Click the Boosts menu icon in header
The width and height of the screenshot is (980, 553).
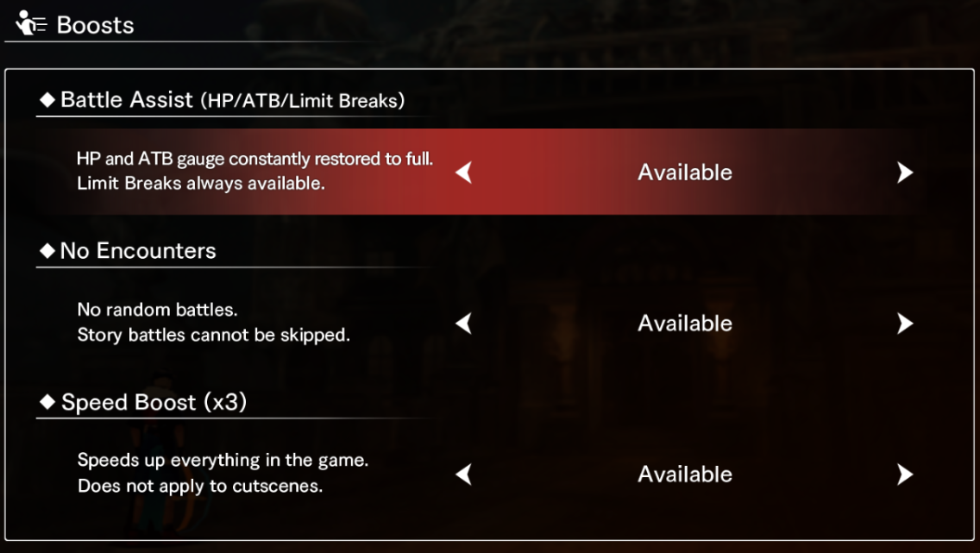pyautogui.click(x=29, y=23)
